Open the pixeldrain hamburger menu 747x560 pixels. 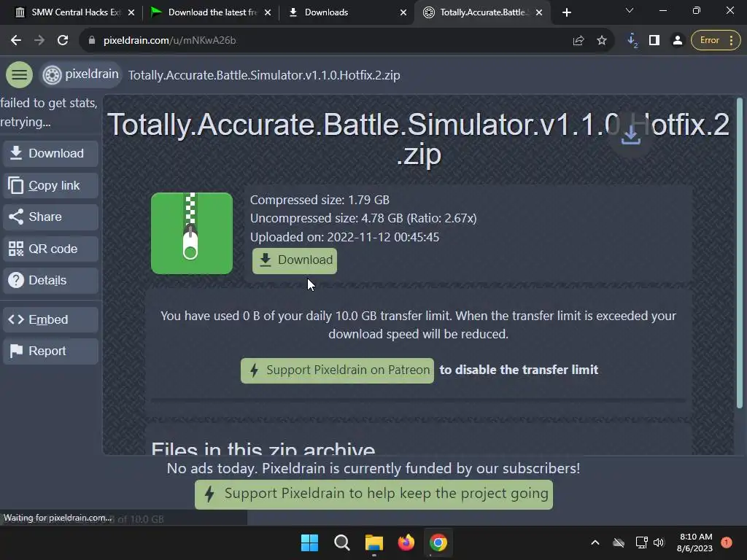tap(19, 75)
